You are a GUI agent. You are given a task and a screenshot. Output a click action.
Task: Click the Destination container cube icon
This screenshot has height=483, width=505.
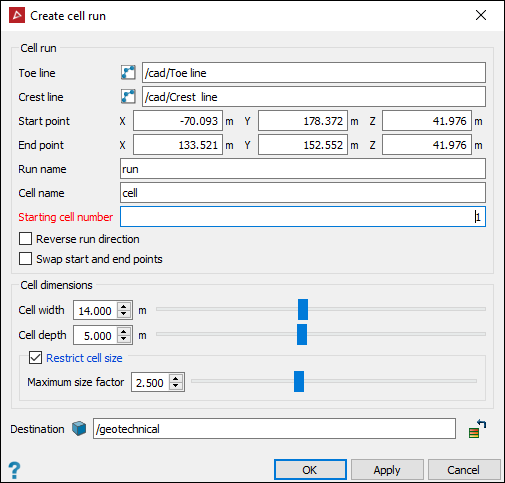(79, 428)
